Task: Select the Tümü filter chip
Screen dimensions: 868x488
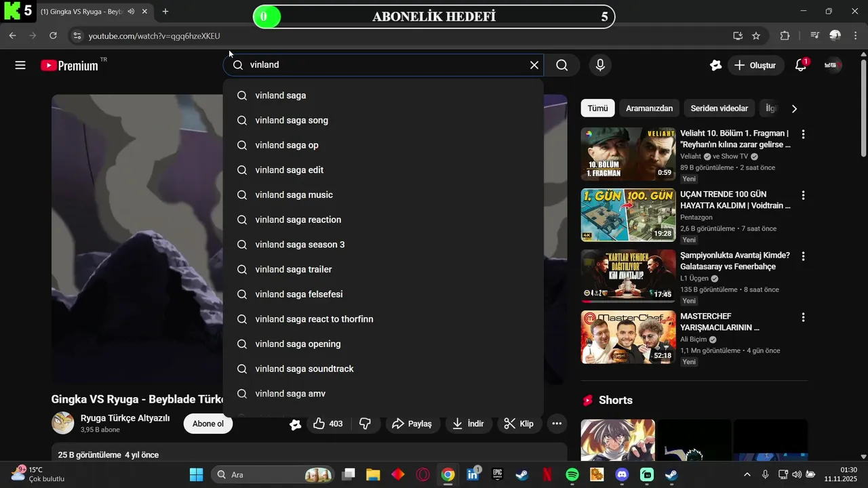Action: (x=597, y=108)
